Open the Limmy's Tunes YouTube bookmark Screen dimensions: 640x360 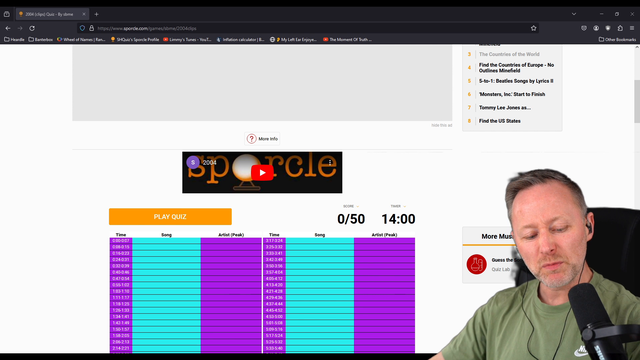coord(187,40)
